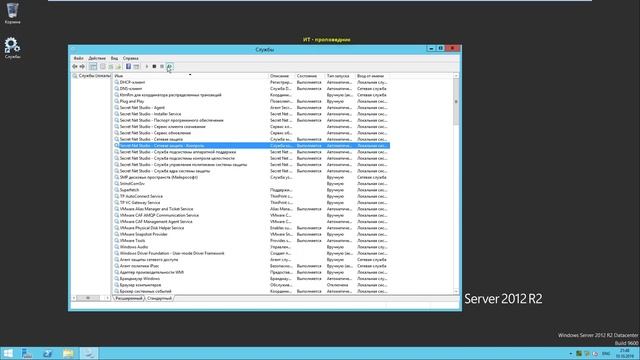Open Server Manager from the taskbar

tap(27, 353)
